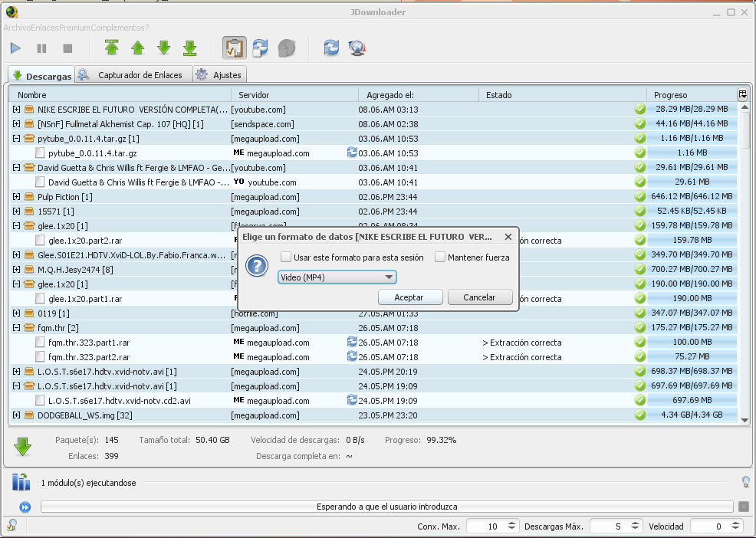
Task: Move selection to top of list
Action: tap(111, 48)
